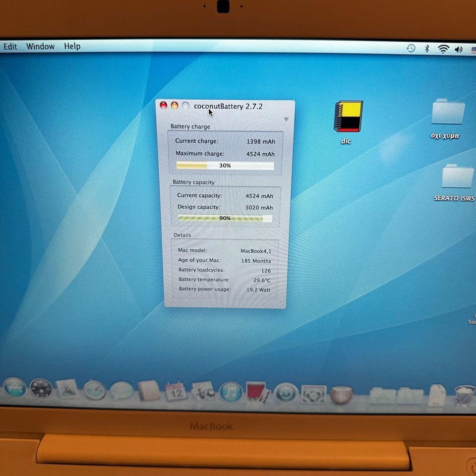Image resolution: width=476 pixels, height=476 pixels.
Task: Open Preview icon in the Dock
Action: coord(203,391)
